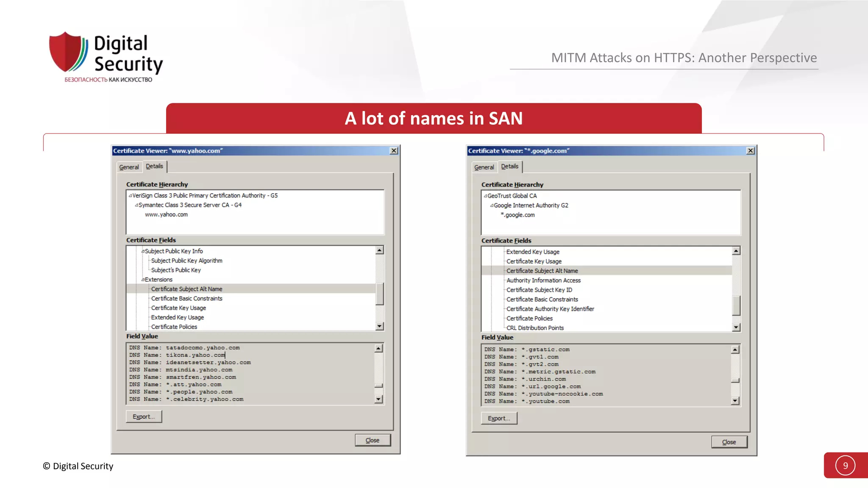
Task: Select Certificate Subject Key ID field
Action: pos(539,290)
